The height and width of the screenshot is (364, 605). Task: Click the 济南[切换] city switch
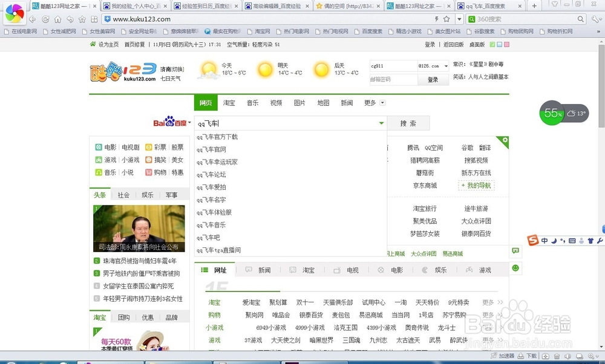click(172, 69)
